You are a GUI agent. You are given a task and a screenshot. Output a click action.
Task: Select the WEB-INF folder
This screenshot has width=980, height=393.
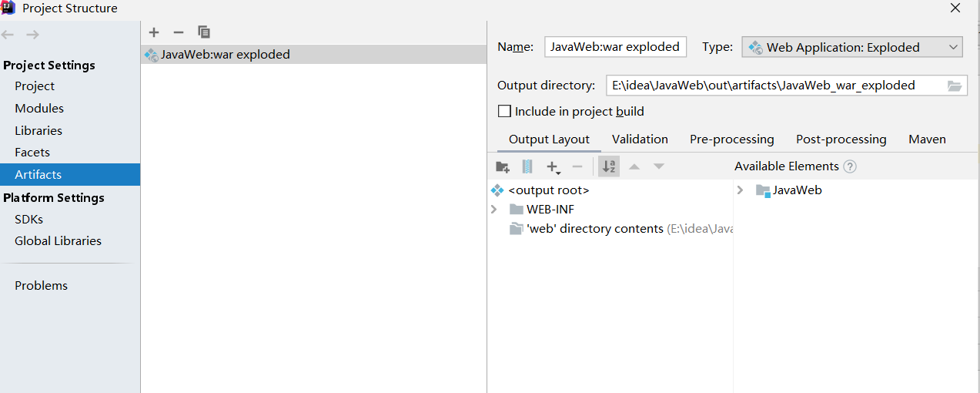pos(550,210)
